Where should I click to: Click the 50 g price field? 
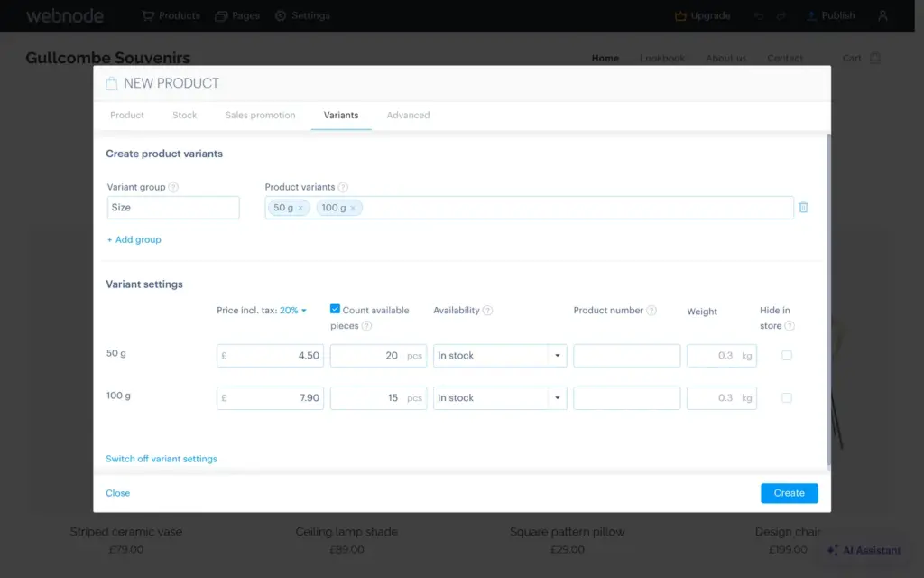coord(270,356)
